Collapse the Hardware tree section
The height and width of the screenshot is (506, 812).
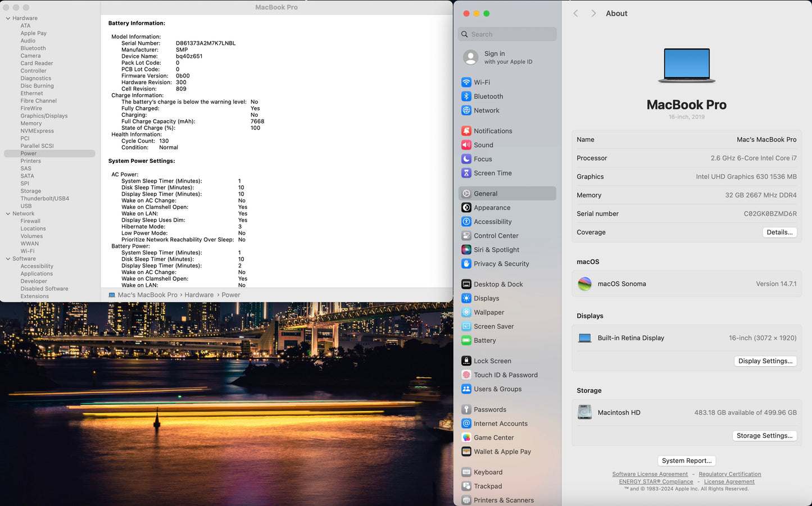coord(8,19)
